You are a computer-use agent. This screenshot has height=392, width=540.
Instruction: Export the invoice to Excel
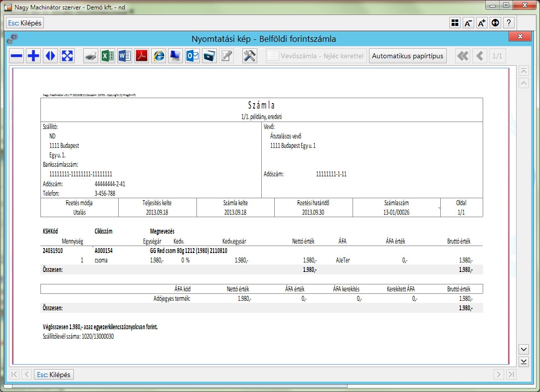(x=108, y=56)
